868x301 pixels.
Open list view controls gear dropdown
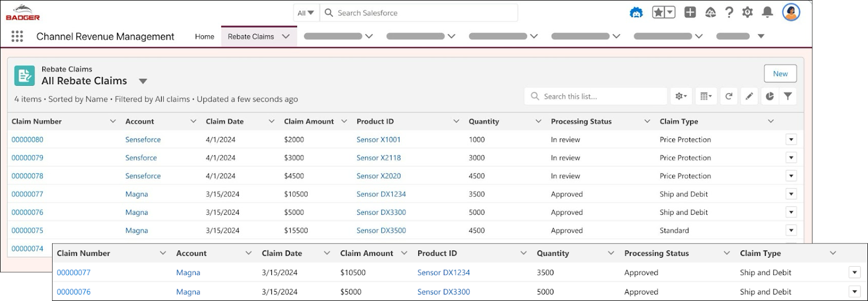(681, 96)
